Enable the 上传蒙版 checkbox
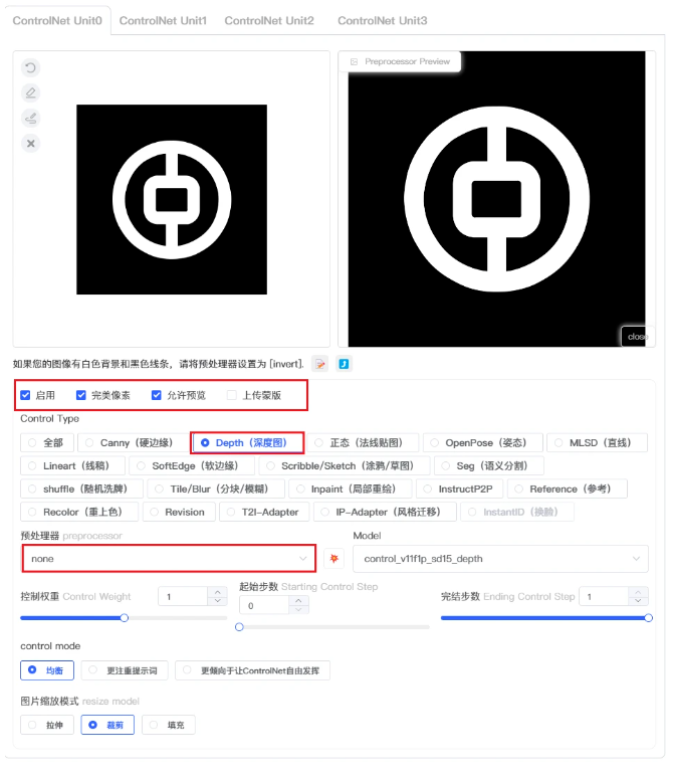 pos(232,395)
